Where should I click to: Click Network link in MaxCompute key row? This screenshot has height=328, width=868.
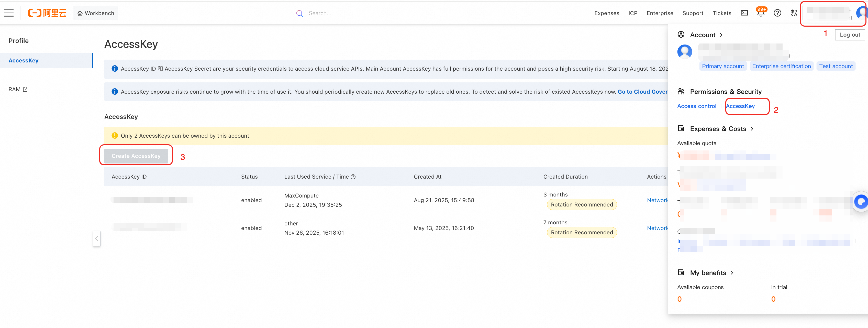click(x=657, y=200)
